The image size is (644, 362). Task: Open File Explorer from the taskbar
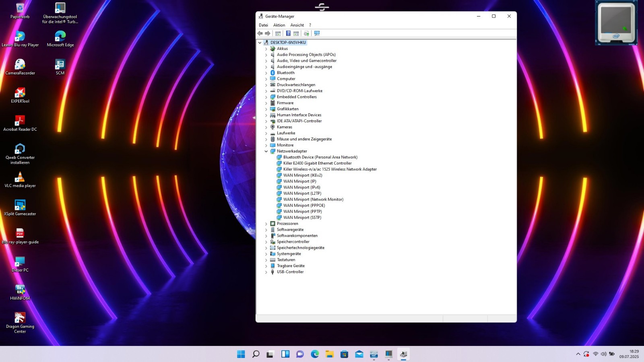tap(330, 354)
